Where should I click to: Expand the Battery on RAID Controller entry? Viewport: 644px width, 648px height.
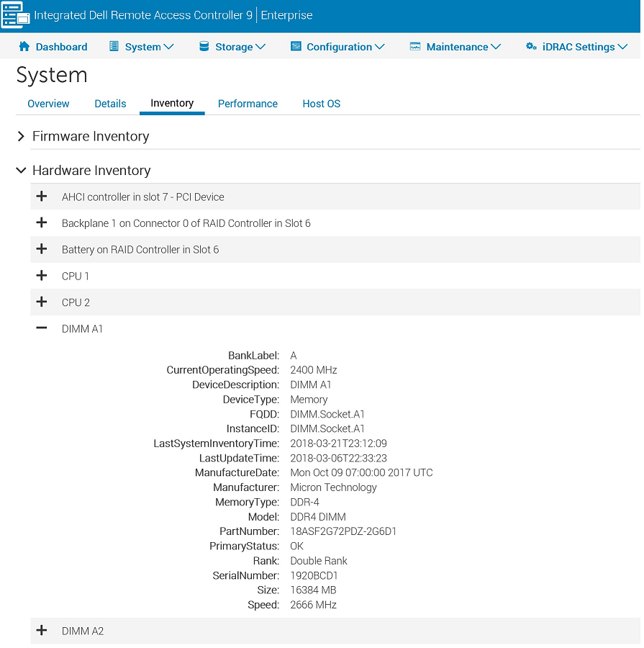(x=42, y=249)
